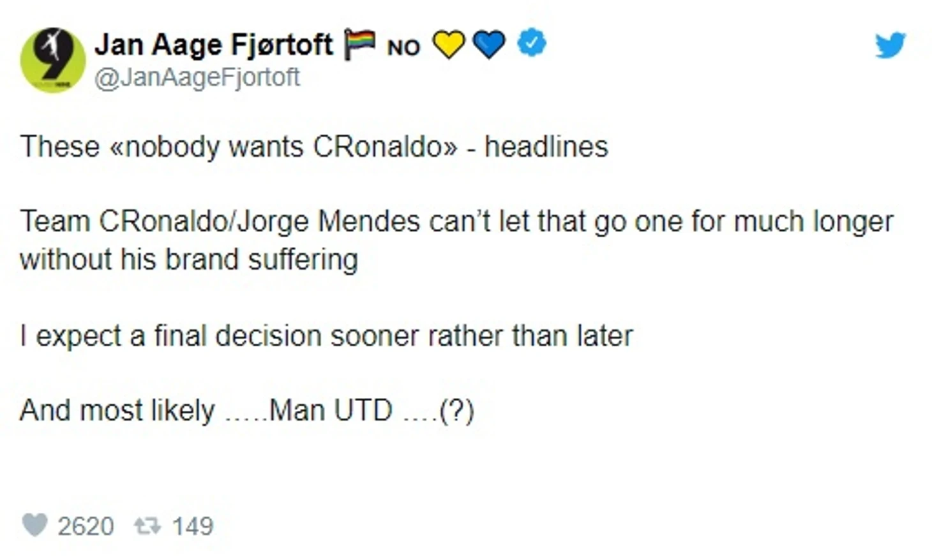
Task: Click the blue heart emoji
Action: (490, 45)
